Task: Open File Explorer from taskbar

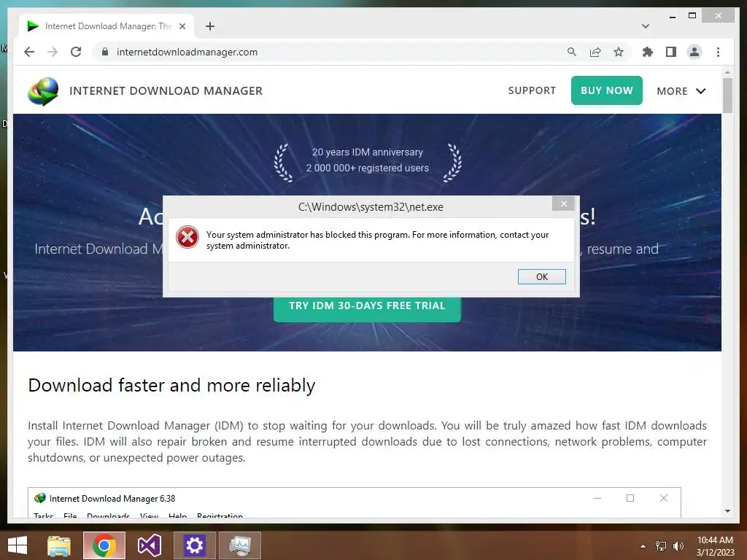Action: pyautogui.click(x=59, y=545)
